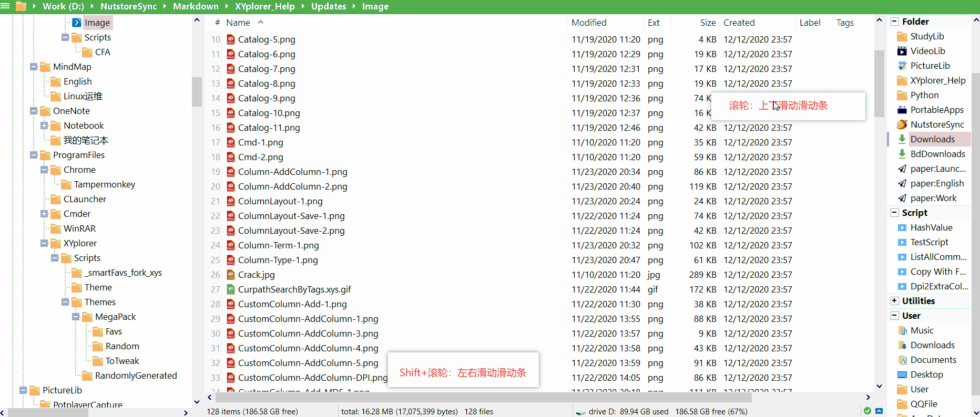This screenshot has height=417, width=980.
Task: Click the Music folder icon under User
Action: click(902, 330)
